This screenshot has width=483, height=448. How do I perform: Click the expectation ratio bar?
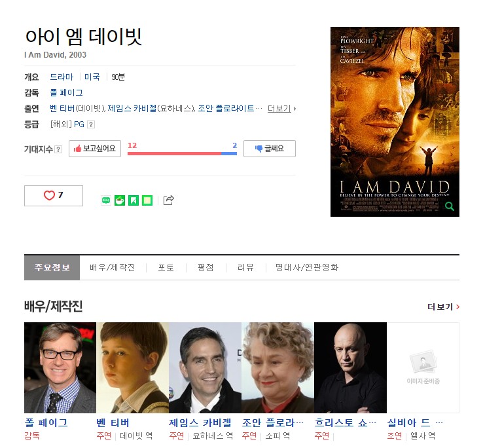[182, 153]
